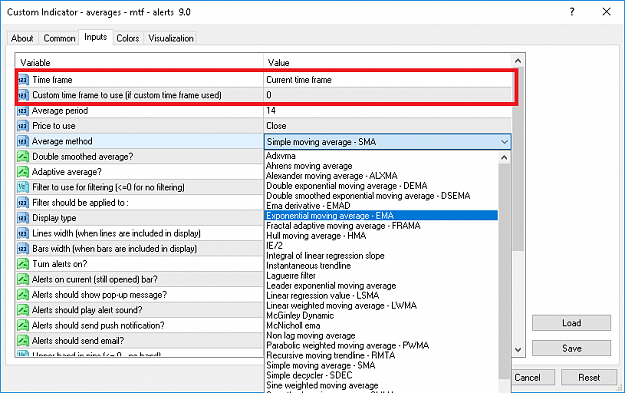Click the dropdown list scroll up arrow
The height and width of the screenshot is (393, 625).
(504, 157)
